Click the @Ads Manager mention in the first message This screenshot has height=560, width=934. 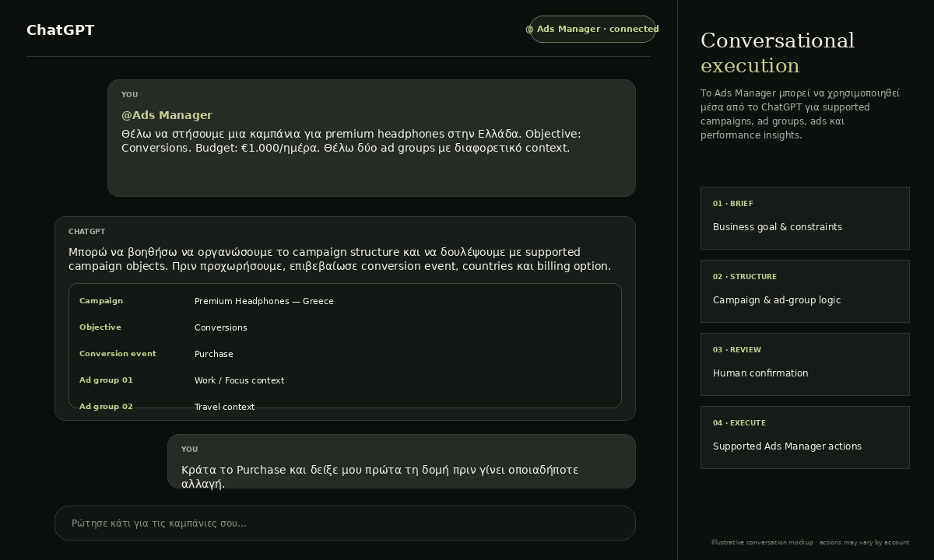click(x=167, y=115)
